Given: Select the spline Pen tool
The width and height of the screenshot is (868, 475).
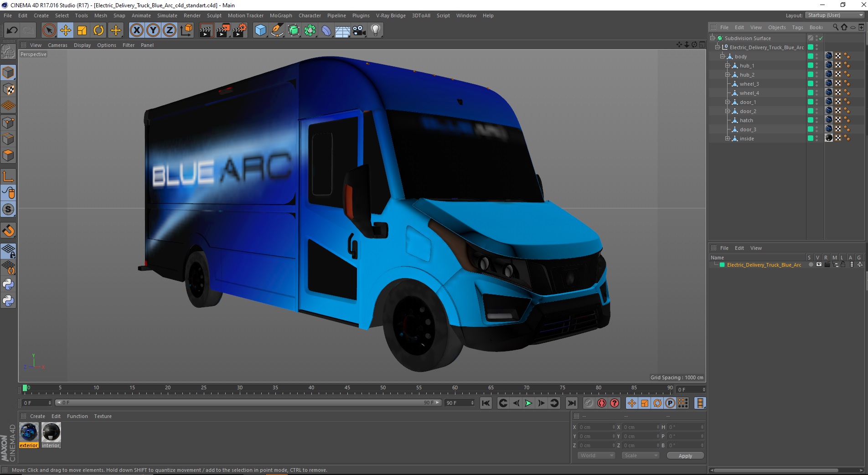Looking at the screenshot, I should (x=277, y=31).
